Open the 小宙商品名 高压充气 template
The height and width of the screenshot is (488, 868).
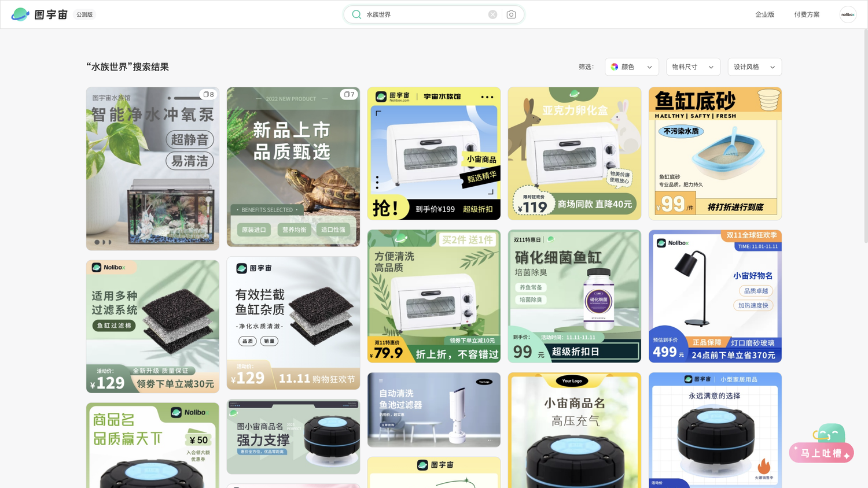575,430
